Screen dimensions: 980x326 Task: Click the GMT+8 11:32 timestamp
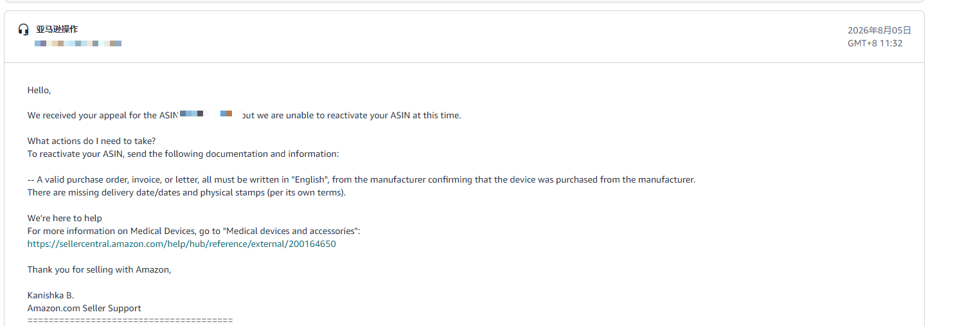pos(875,43)
